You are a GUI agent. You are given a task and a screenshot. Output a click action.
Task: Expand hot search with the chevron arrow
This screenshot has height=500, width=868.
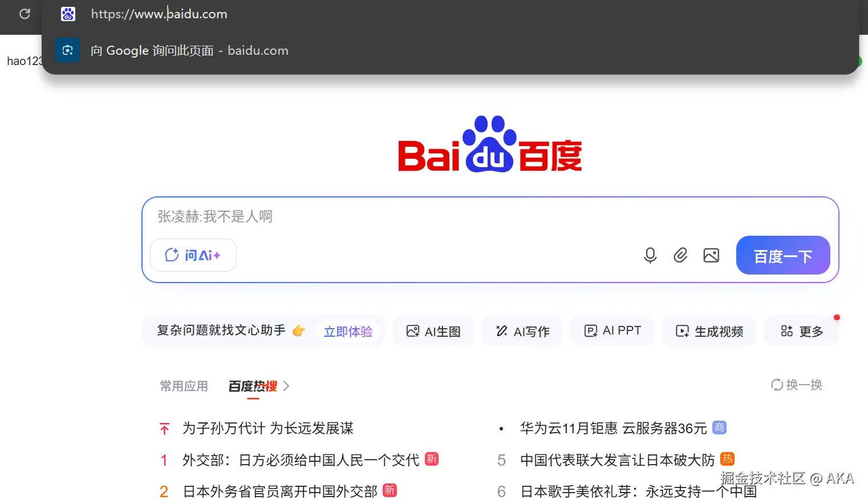286,386
